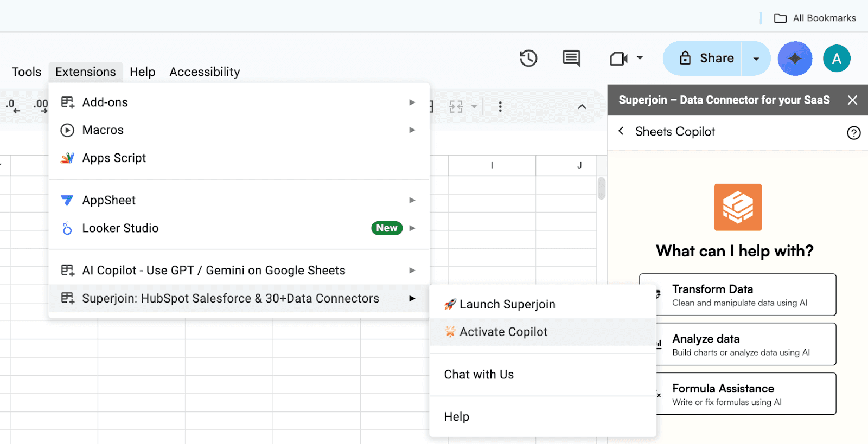
Task: Expand the Add-ons submenu arrow
Action: click(x=412, y=102)
